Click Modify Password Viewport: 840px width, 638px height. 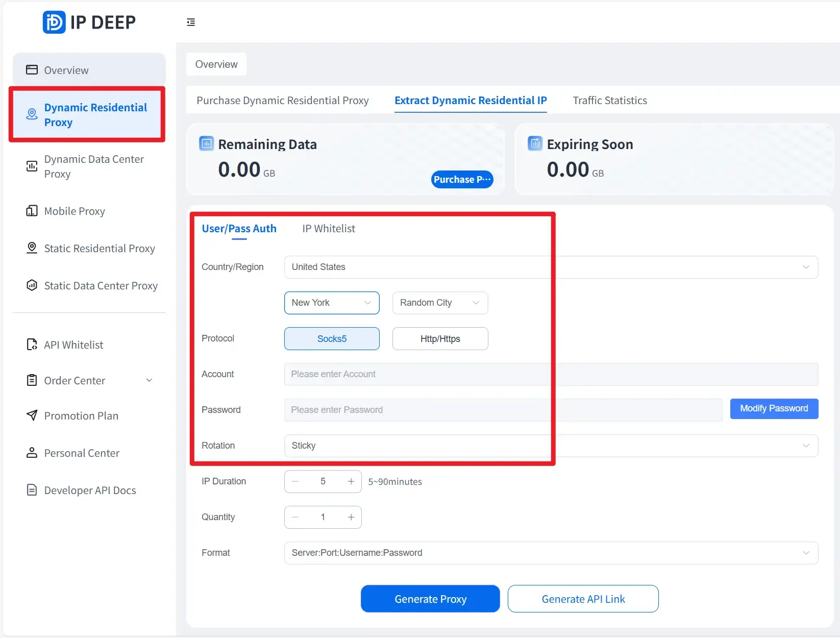point(773,408)
